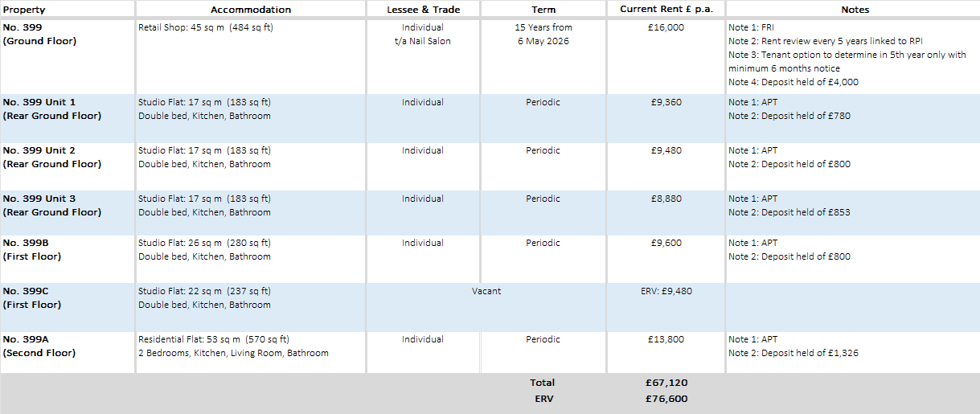
Task: Click the ERV £76,600 total value
Action: (666, 399)
